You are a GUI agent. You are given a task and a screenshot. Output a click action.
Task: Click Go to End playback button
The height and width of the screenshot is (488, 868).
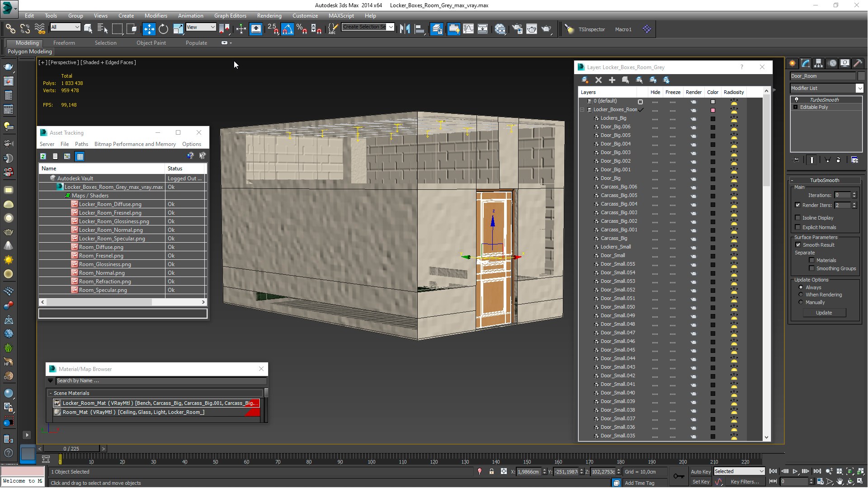click(817, 471)
